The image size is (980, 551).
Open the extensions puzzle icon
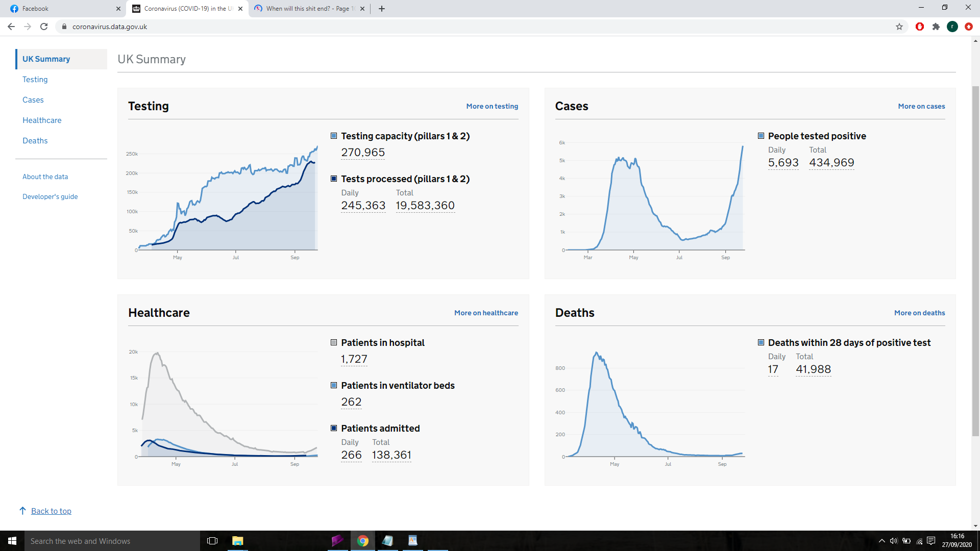(x=936, y=27)
